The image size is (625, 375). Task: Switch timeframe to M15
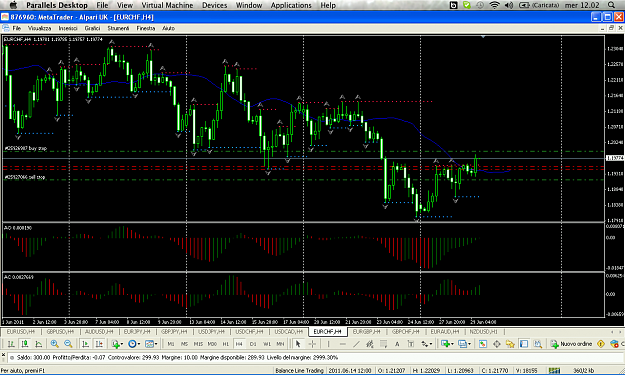click(x=198, y=344)
